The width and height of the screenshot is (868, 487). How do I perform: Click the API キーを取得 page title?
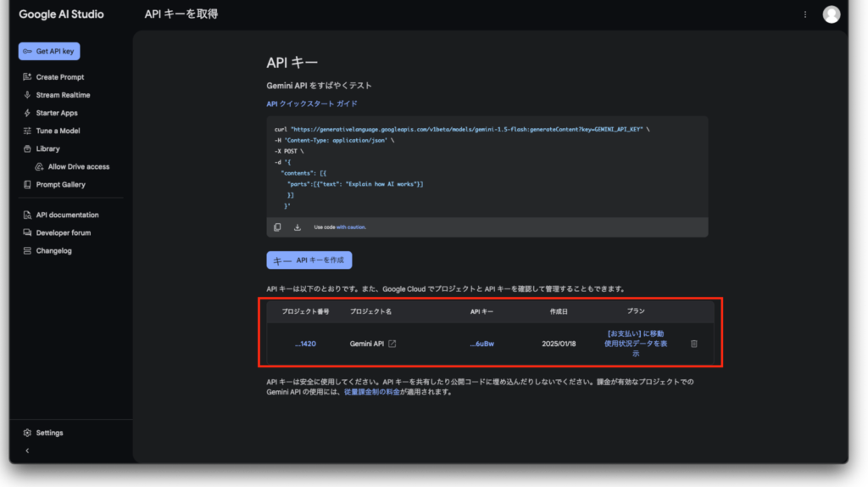click(181, 14)
